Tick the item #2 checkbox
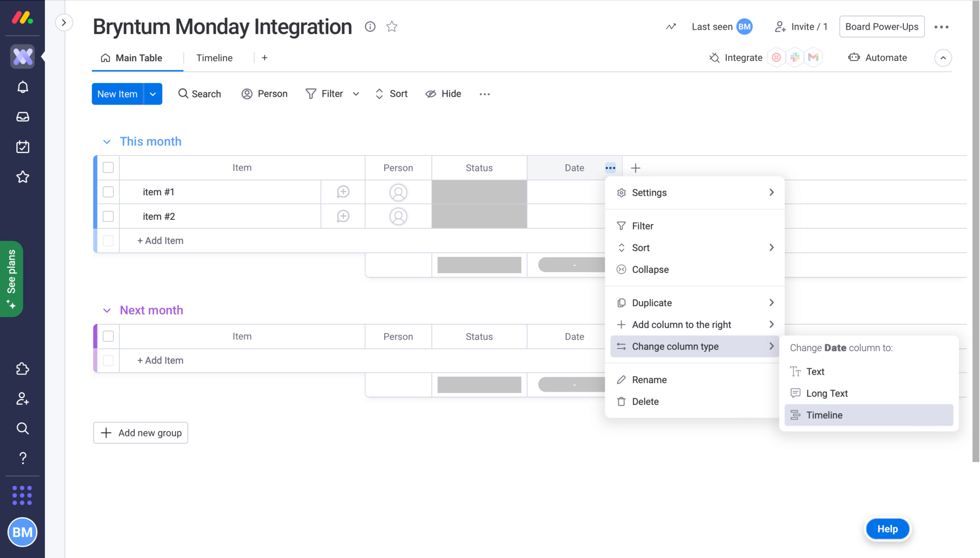 click(108, 216)
